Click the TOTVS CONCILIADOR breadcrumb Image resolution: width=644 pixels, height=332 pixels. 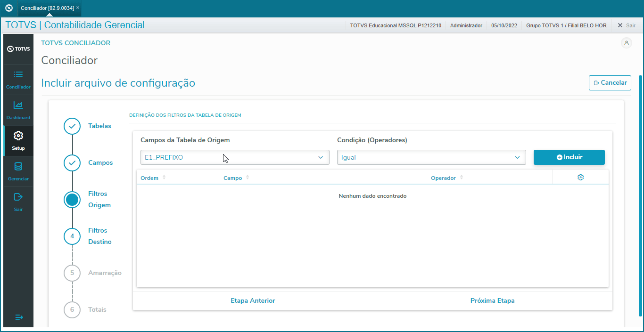coord(76,43)
